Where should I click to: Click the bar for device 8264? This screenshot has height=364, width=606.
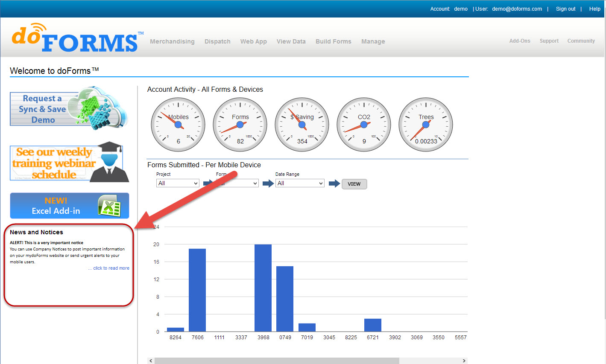pos(176,329)
